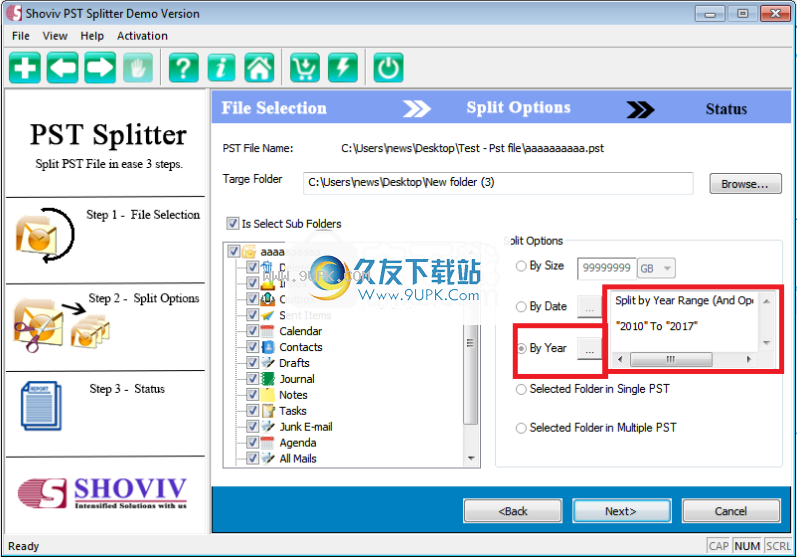Choose Selected Folder in Single PST

tap(521, 389)
